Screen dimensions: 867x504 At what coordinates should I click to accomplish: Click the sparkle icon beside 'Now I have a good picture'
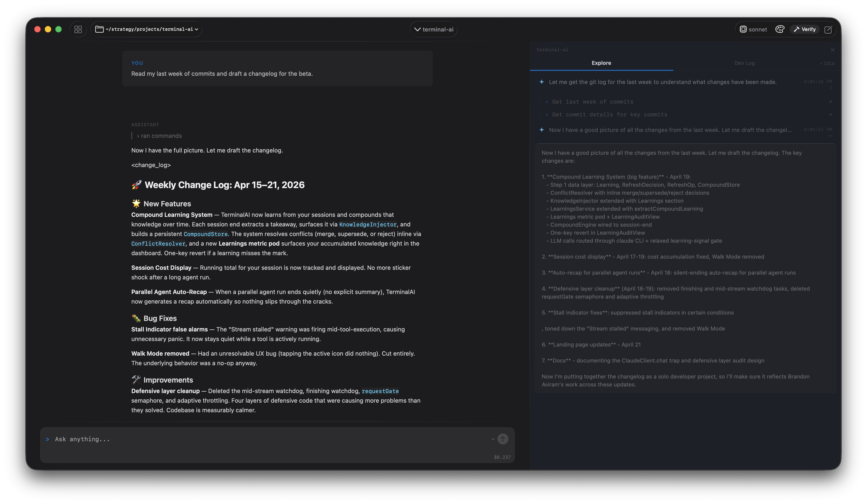tap(542, 130)
